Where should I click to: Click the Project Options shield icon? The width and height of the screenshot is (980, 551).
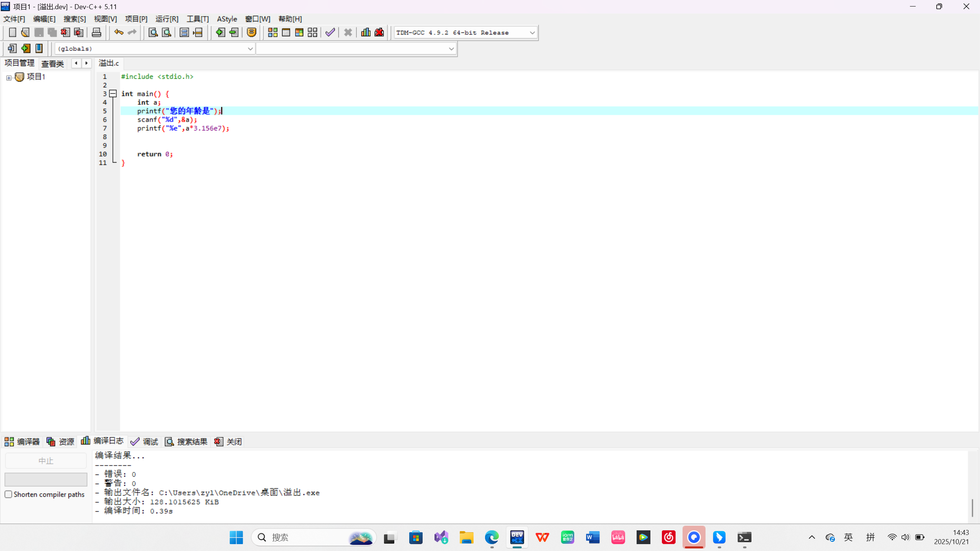pos(252,33)
